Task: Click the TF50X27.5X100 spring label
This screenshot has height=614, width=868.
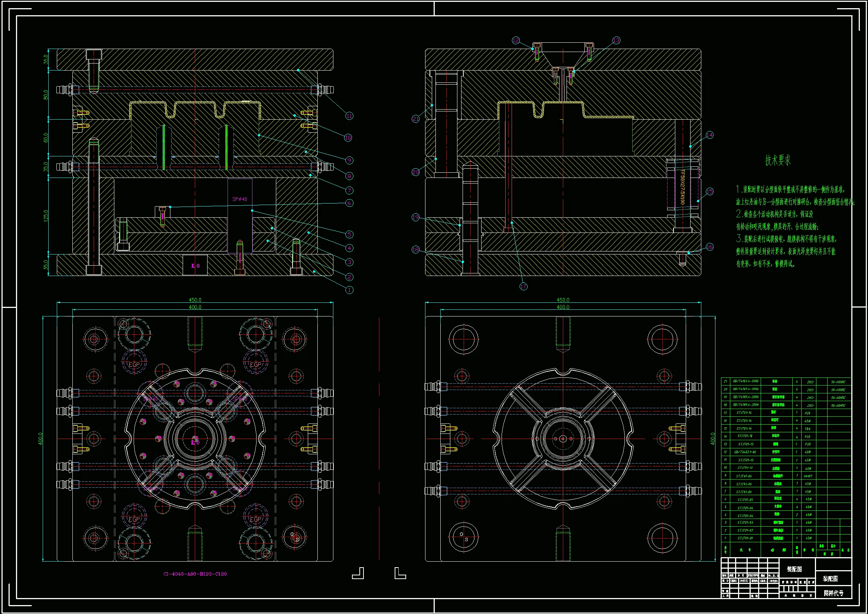Action: click(682, 187)
